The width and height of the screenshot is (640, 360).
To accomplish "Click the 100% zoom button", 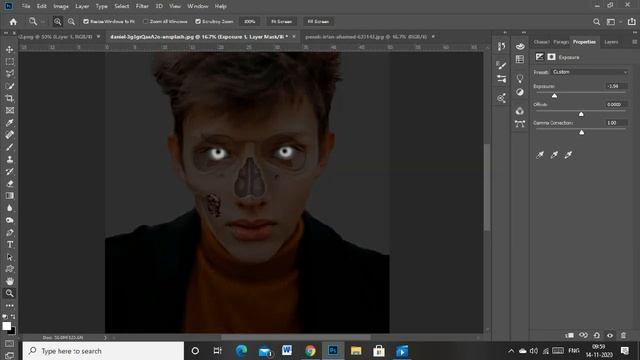I will (250, 22).
